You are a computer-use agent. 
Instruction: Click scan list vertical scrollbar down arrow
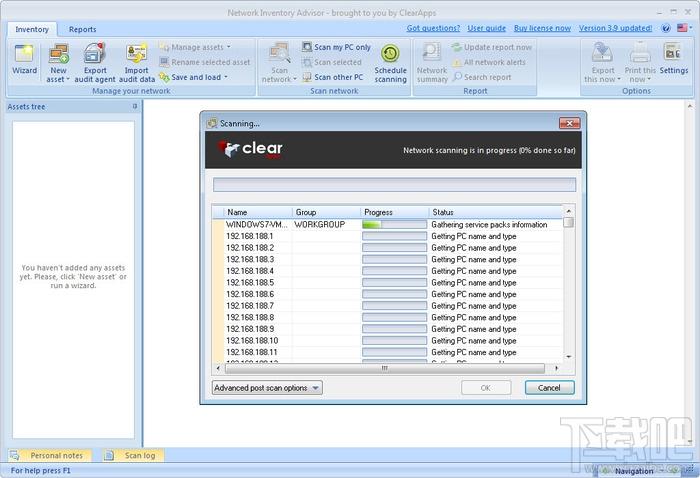coord(568,357)
